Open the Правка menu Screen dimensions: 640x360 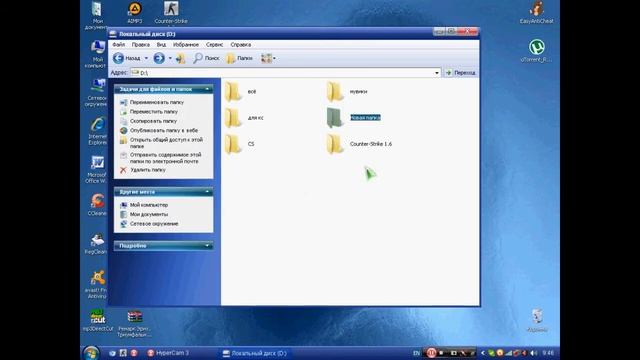click(x=140, y=44)
